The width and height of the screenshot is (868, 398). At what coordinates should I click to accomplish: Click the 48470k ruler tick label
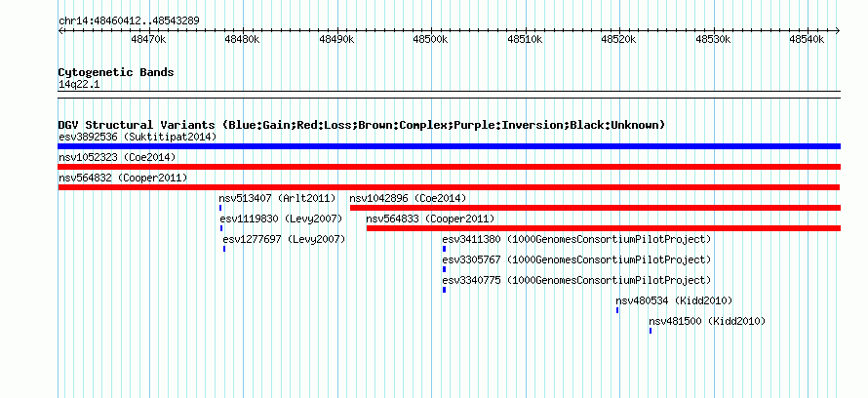point(148,40)
